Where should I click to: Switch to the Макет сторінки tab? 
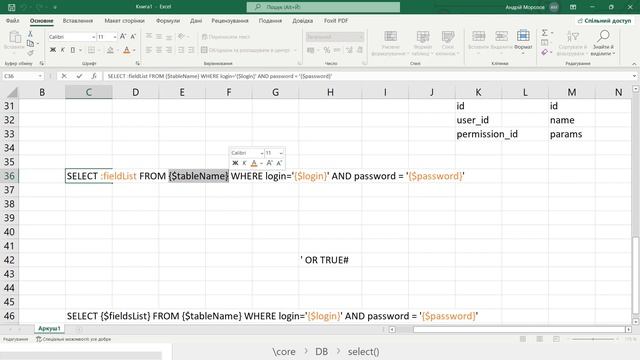[124, 20]
